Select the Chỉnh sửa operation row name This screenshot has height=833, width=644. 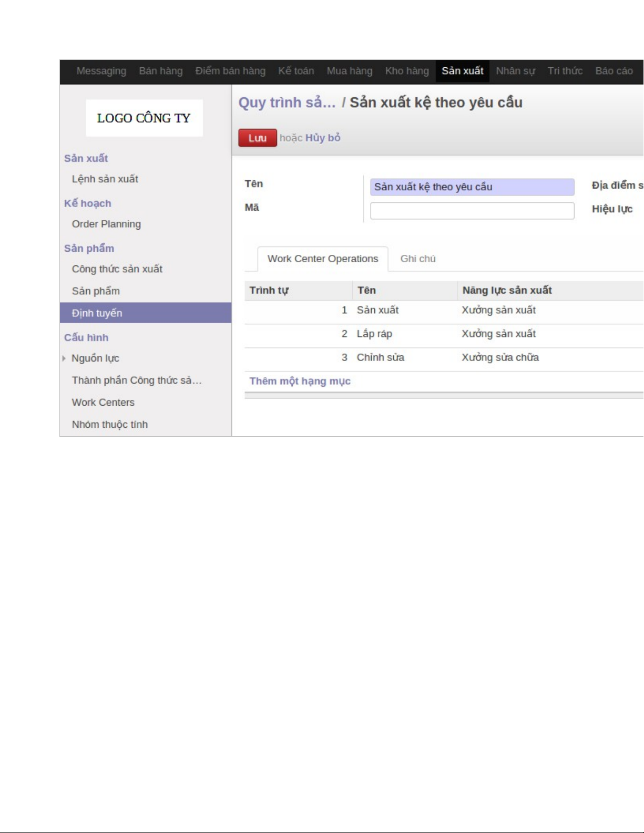pyautogui.click(x=381, y=357)
